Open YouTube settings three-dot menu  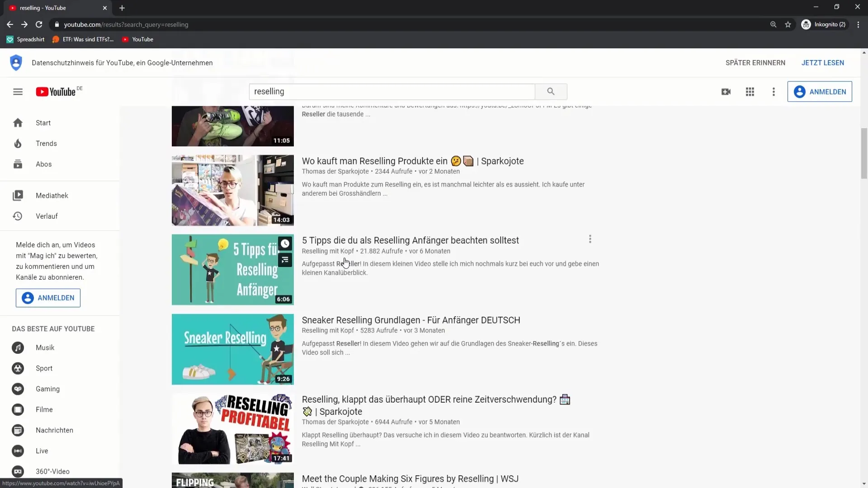click(774, 92)
